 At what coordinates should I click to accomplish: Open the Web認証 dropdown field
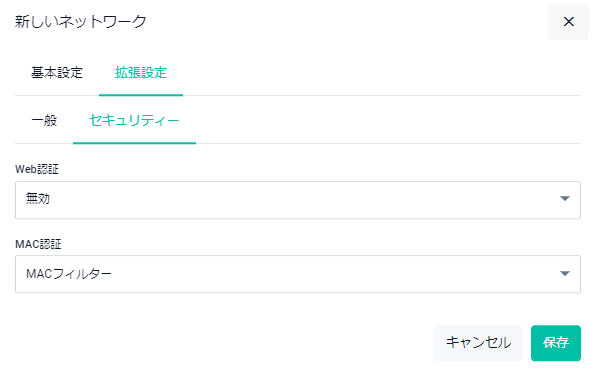298,200
